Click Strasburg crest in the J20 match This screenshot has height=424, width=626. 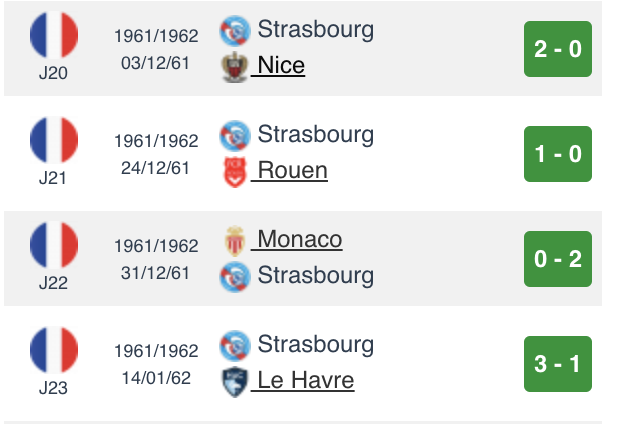click(x=234, y=30)
